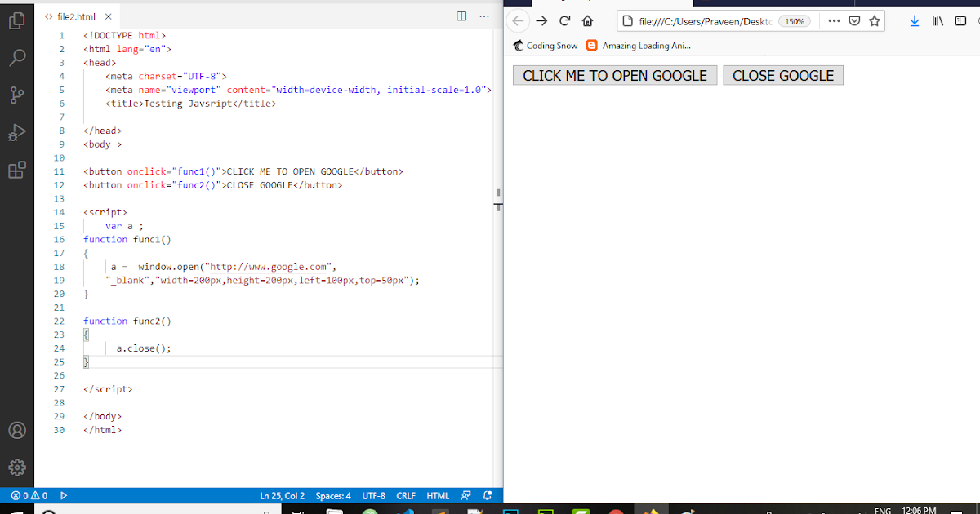Image resolution: width=980 pixels, height=514 pixels.
Task: Select the Source Control icon
Action: click(x=16, y=94)
